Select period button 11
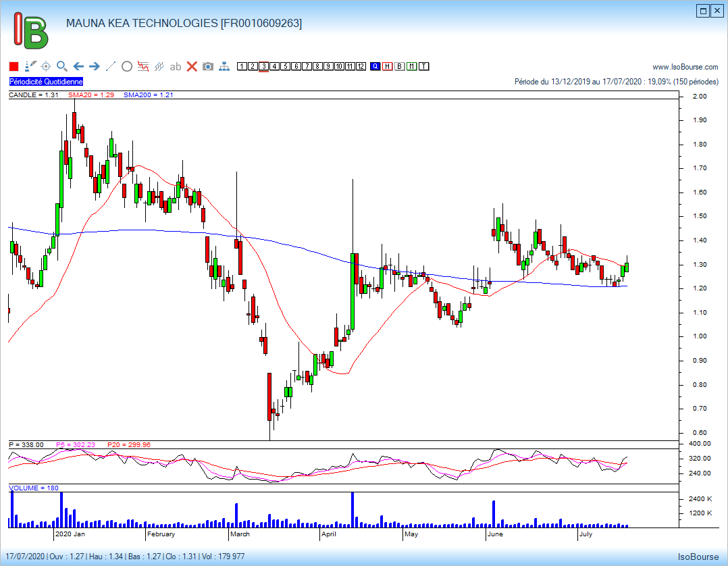 click(350, 66)
